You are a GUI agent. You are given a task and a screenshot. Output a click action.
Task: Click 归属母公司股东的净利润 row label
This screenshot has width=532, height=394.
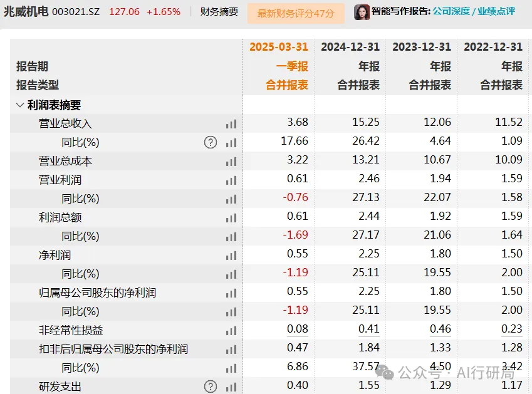pos(97,293)
